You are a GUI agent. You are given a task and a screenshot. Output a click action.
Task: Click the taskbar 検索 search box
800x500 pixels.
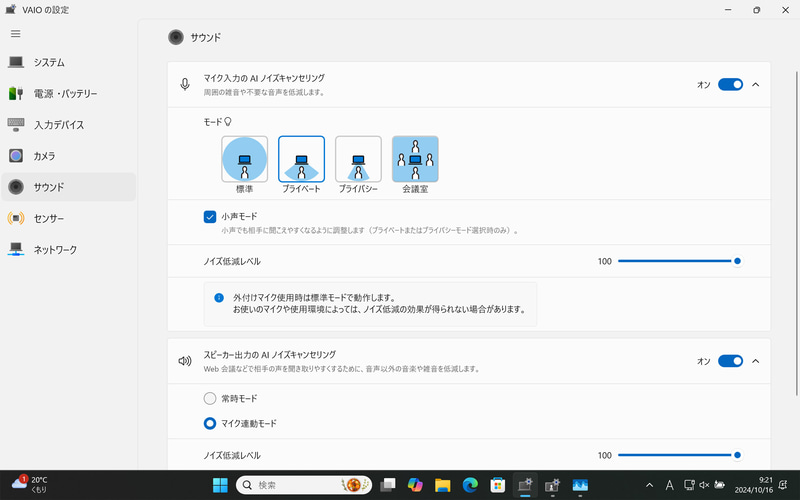(304, 485)
